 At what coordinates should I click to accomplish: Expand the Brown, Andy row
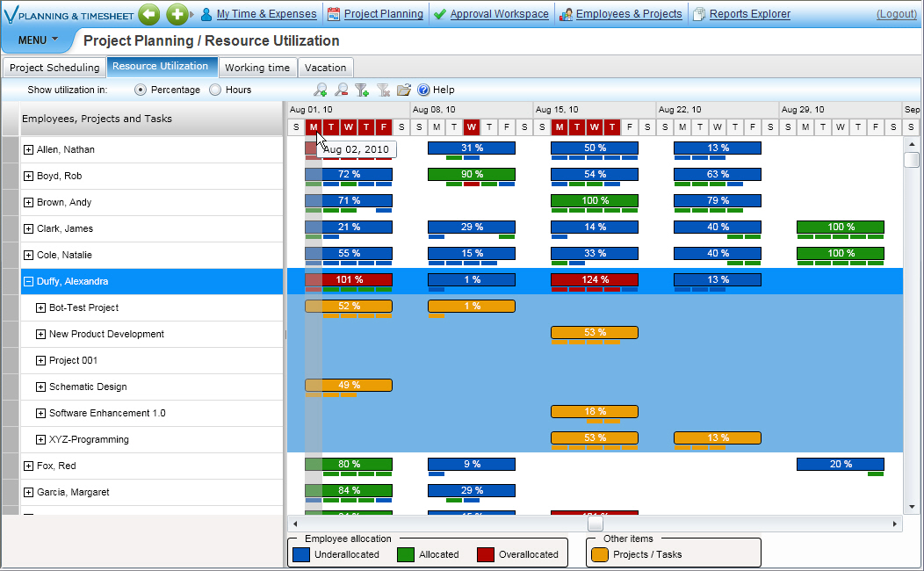28,202
